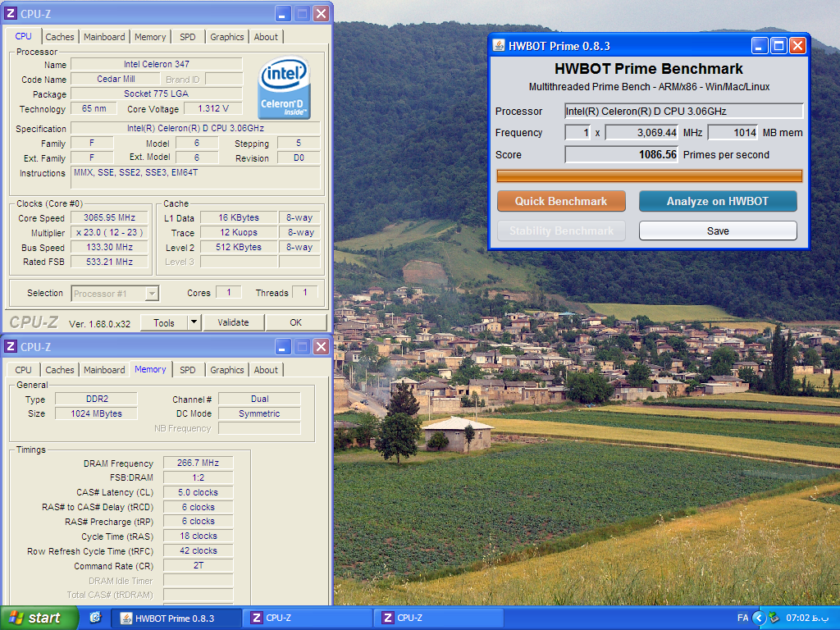Open the Processor #1 selection dropdown
This screenshot has height=630, width=840.
pyautogui.click(x=152, y=294)
